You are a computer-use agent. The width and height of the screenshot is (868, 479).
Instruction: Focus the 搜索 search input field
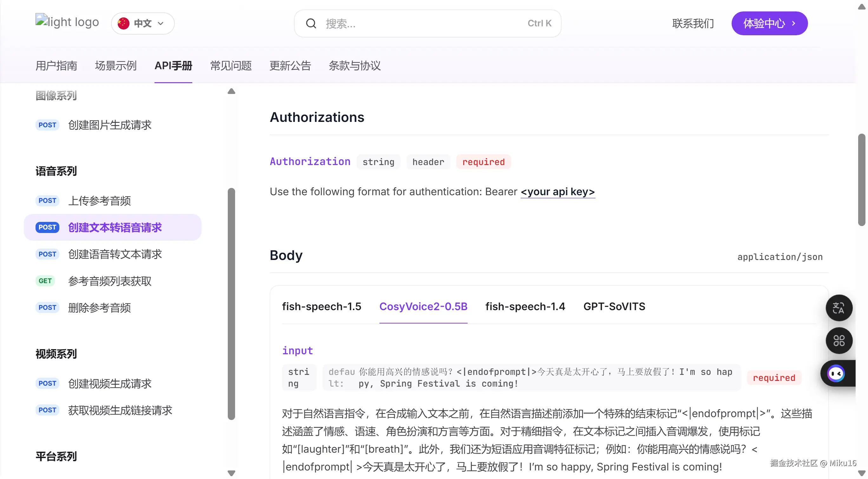coord(421,23)
